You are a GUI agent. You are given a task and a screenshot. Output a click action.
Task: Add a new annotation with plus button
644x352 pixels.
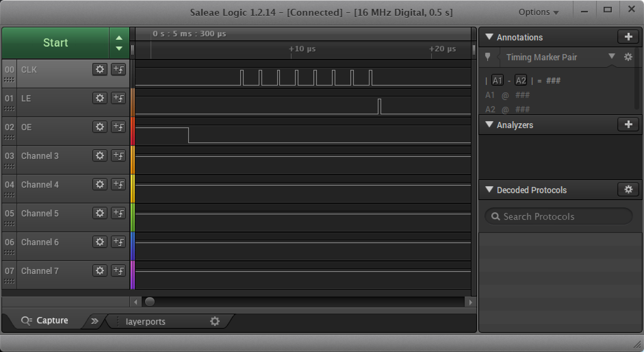pyautogui.click(x=628, y=37)
